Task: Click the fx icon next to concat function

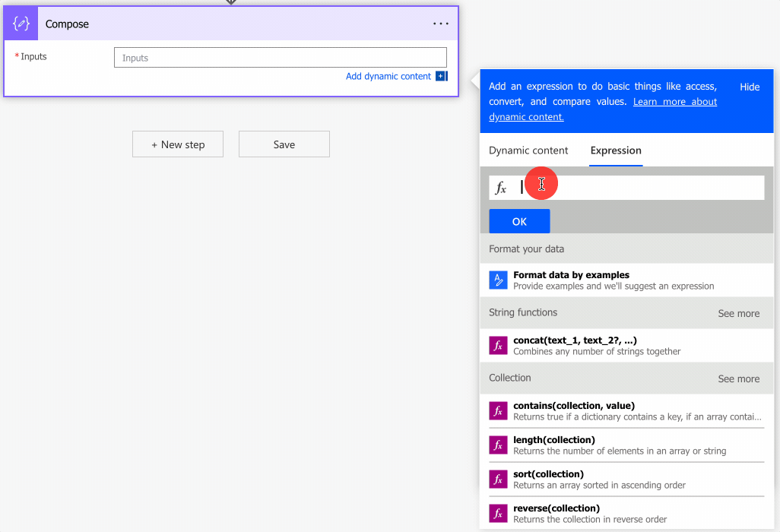Action: coord(498,346)
